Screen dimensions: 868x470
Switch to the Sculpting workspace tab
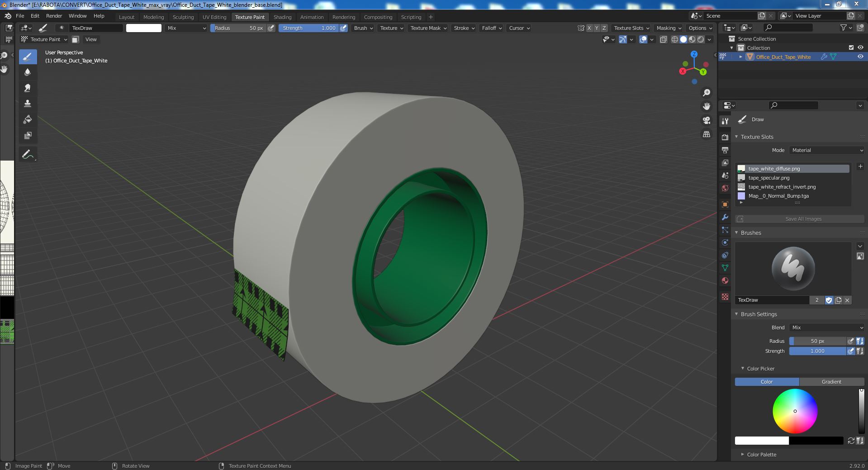coord(183,17)
